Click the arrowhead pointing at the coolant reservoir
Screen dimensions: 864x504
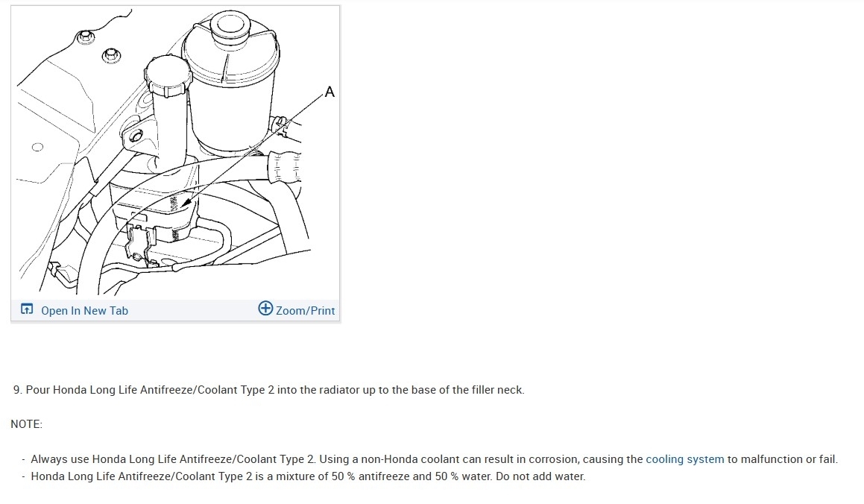point(187,202)
